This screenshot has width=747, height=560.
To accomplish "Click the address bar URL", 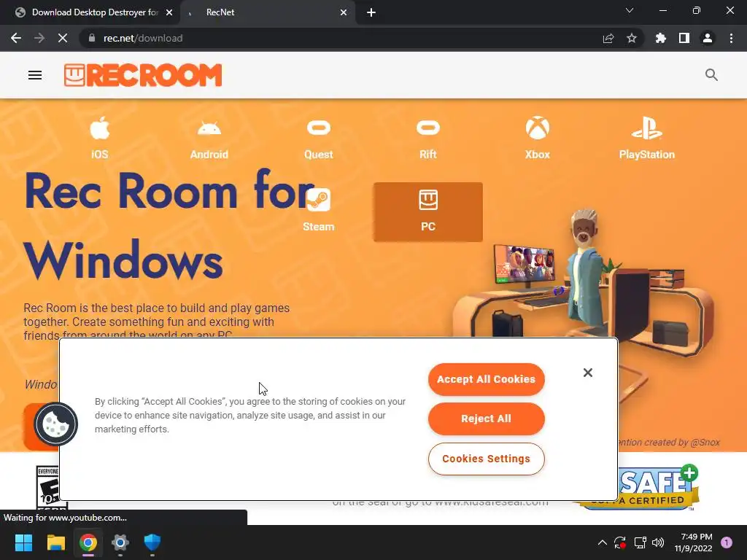I will point(143,38).
